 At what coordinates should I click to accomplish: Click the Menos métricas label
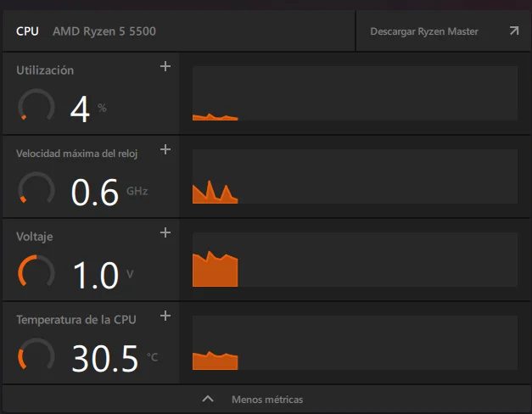coord(266,399)
